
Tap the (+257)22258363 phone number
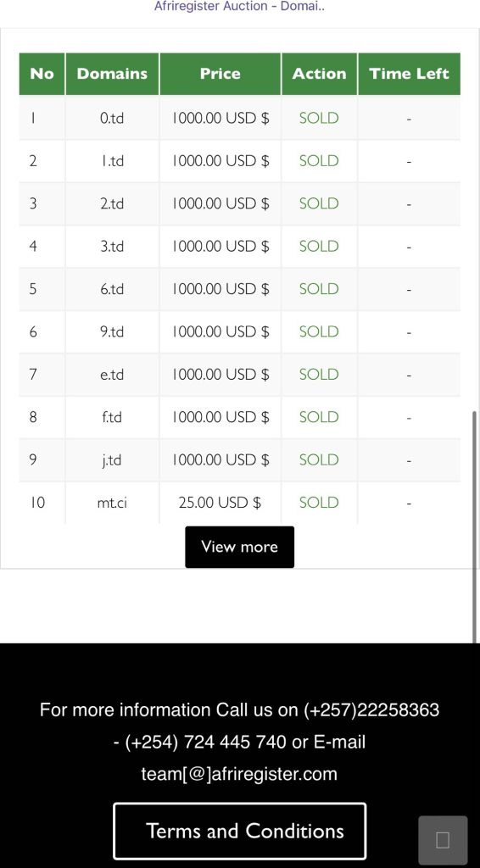(371, 709)
